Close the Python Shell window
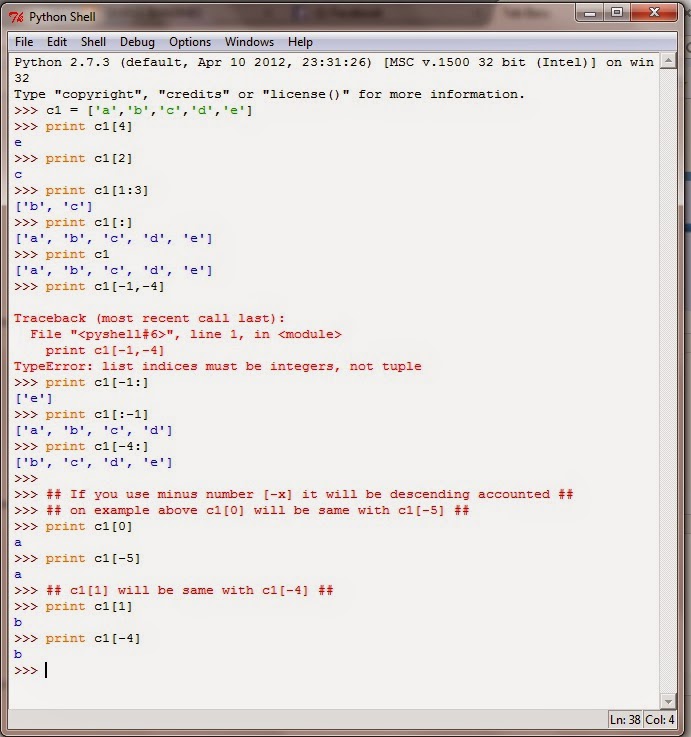 tap(654, 13)
